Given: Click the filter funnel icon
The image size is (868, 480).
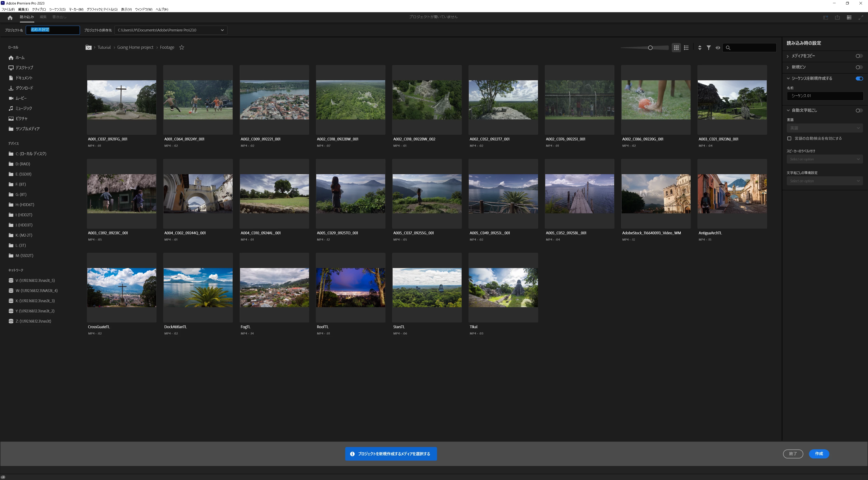Looking at the screenshot, I should (x=709, y=48).
